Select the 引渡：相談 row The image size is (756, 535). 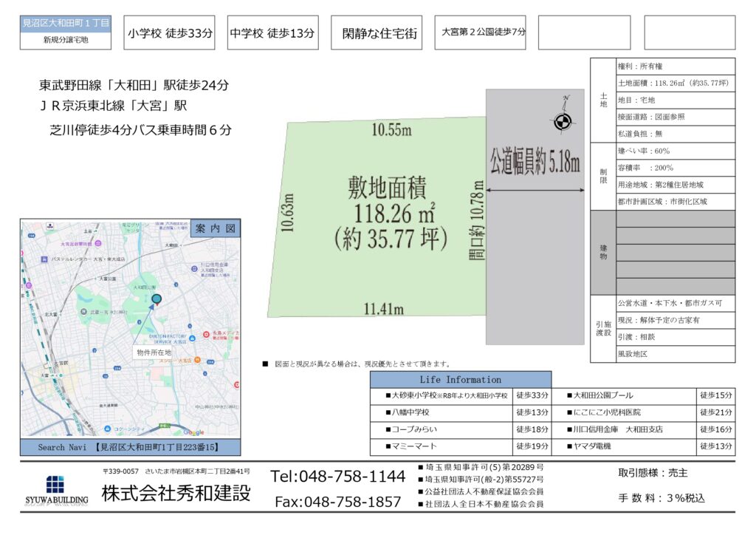pyautogui.click(x=676, y=337)
